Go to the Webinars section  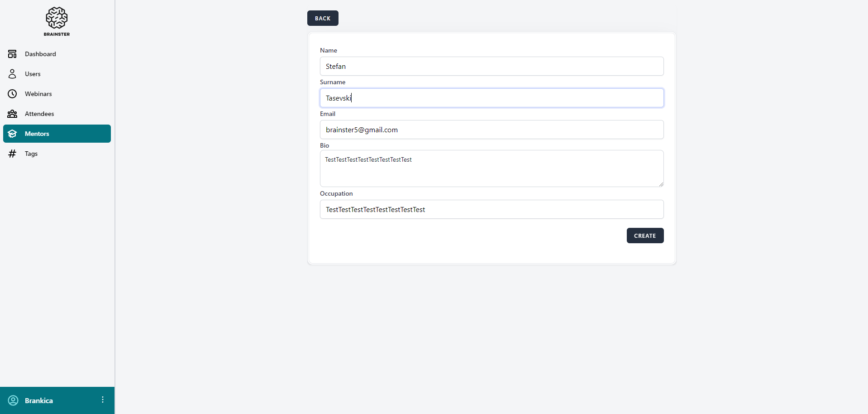[38, 94]
